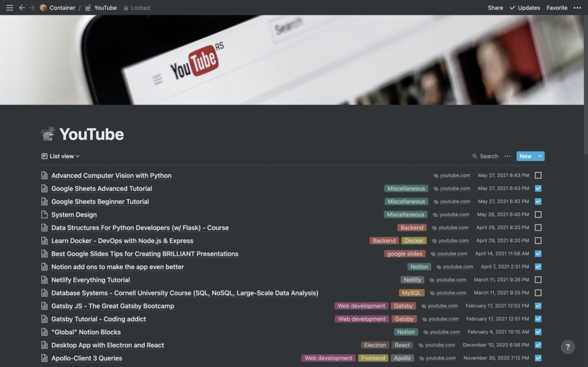Image resolution: width=588 pixels, height=367 pixels.
Task: Uncheck Best Google Slides Tips checkbox
Action: (538, 254)
